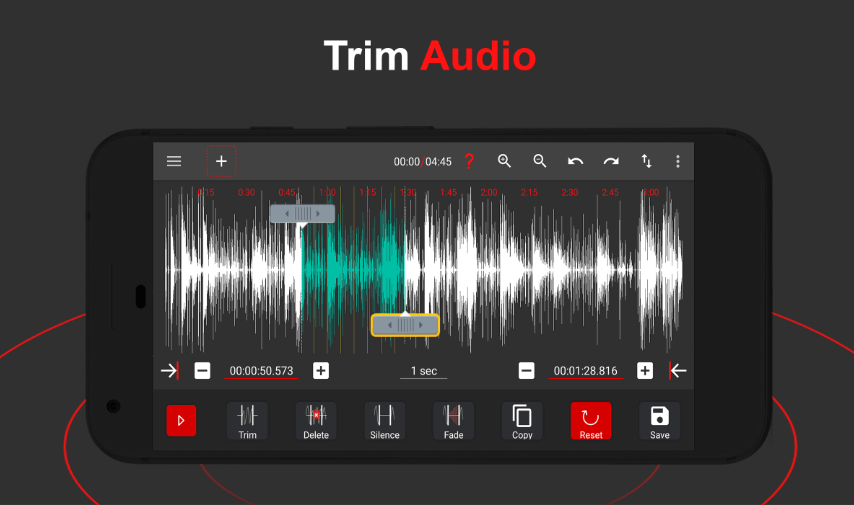Click the teal selected waveform region
Viewport: 854px width, 505px height.
pyautogui.click(x=353, y=270)
